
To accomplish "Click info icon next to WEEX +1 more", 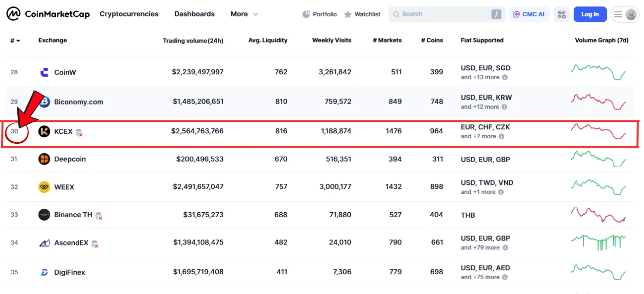I will (501, 192).
